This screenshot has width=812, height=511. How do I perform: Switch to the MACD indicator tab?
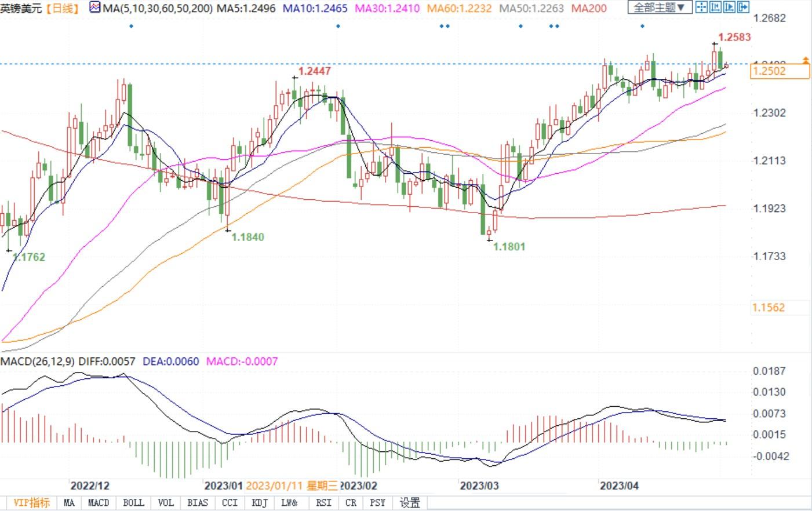[98, 503]
